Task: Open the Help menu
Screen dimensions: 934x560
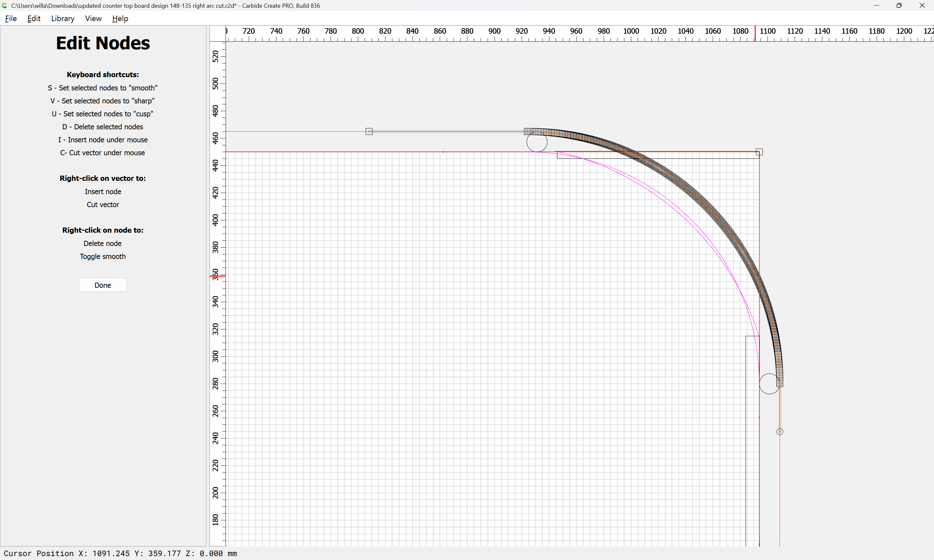Action: [x=120, y=18]
